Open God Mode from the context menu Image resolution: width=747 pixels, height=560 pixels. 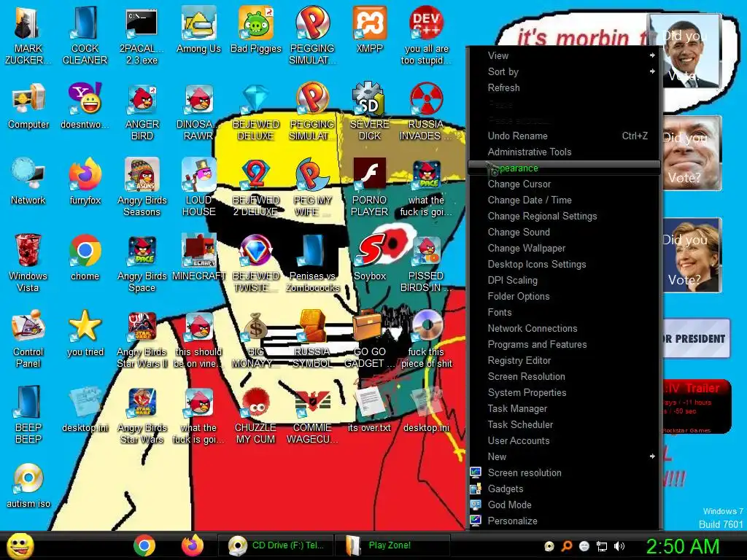coord(565,505)
